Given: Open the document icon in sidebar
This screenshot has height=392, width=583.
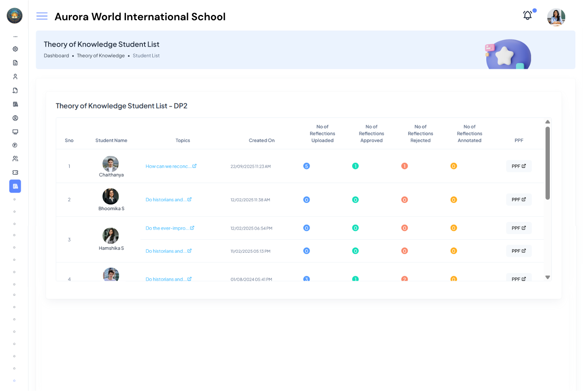Looking at the screenshot, I should [x=15, y=63].
